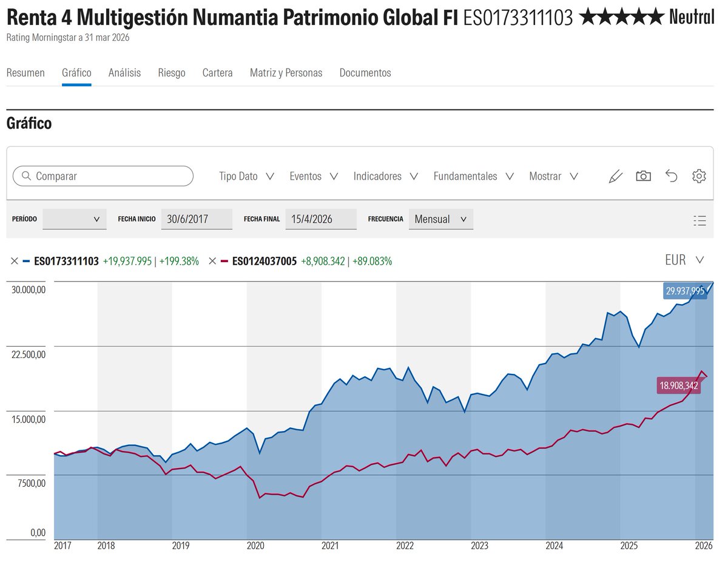
Task: Click the ISIN ES0173311103 in the title
Action: 518,18
